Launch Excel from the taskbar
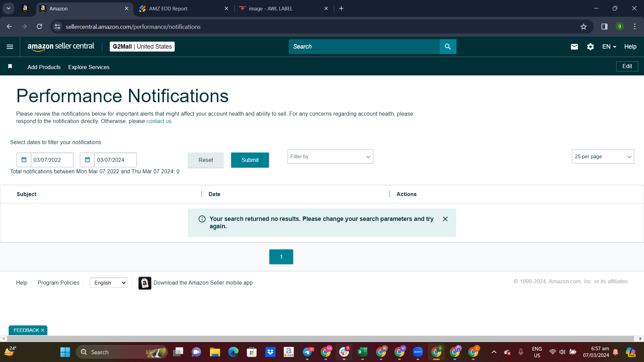The image size is (644, 362). click(x=362, y=352)
